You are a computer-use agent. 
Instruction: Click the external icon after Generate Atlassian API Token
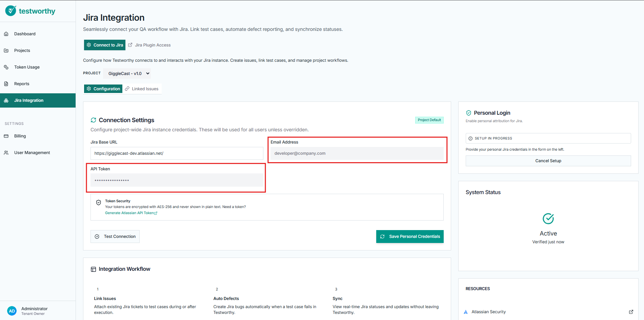click(x=156, y=213)
